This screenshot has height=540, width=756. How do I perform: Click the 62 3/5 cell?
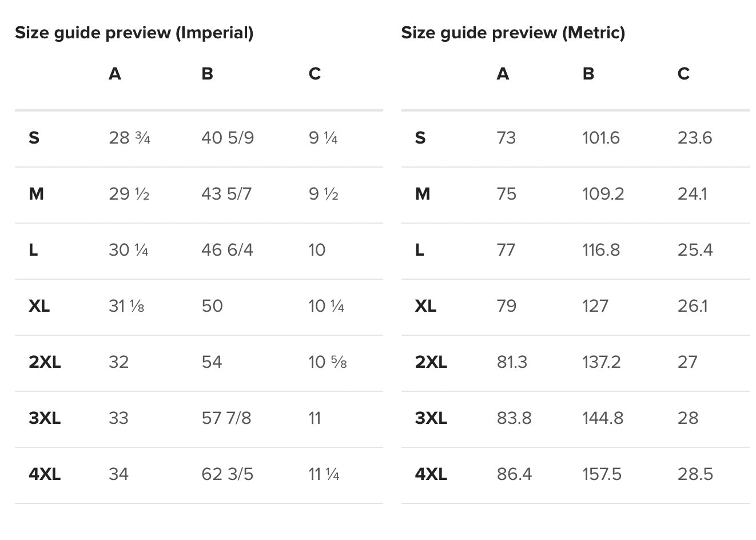coord(226,474)
